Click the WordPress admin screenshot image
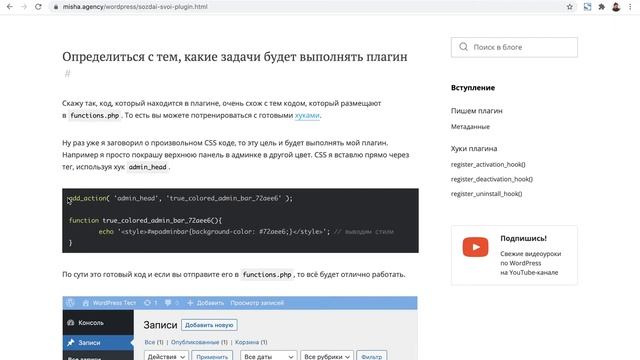This screenshot has height=360, width=640. (x=240, y=328)
